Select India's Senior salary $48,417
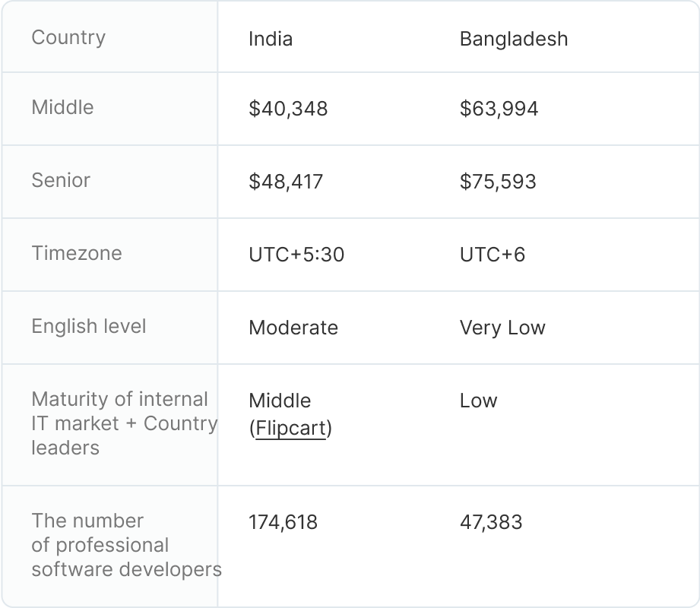 (286, 182)
